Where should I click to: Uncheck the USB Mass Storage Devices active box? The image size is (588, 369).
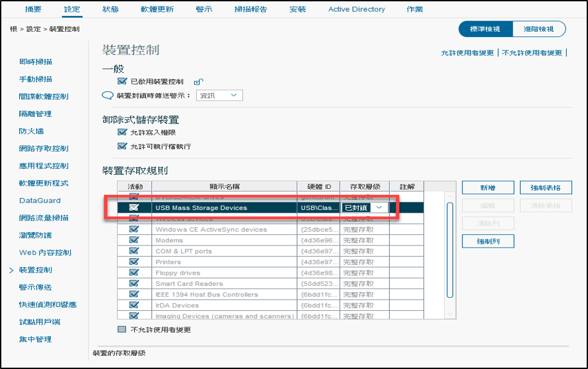click(x=134, y=207)
